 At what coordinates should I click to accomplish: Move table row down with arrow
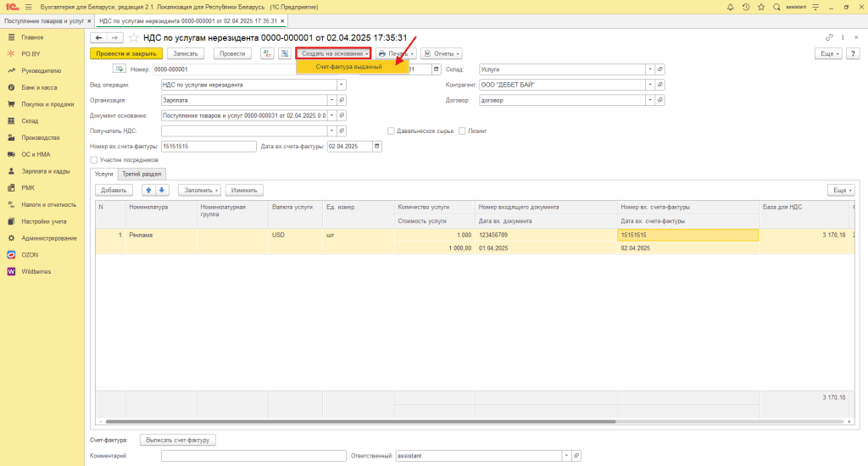(162, 190)
